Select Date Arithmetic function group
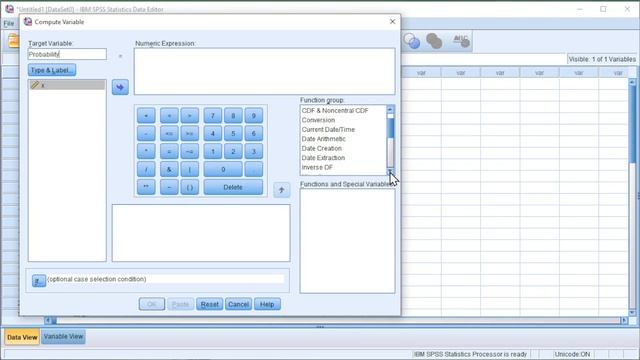This screenshot has width=640, height=360. pyautogui.click(x=323, y=139)
